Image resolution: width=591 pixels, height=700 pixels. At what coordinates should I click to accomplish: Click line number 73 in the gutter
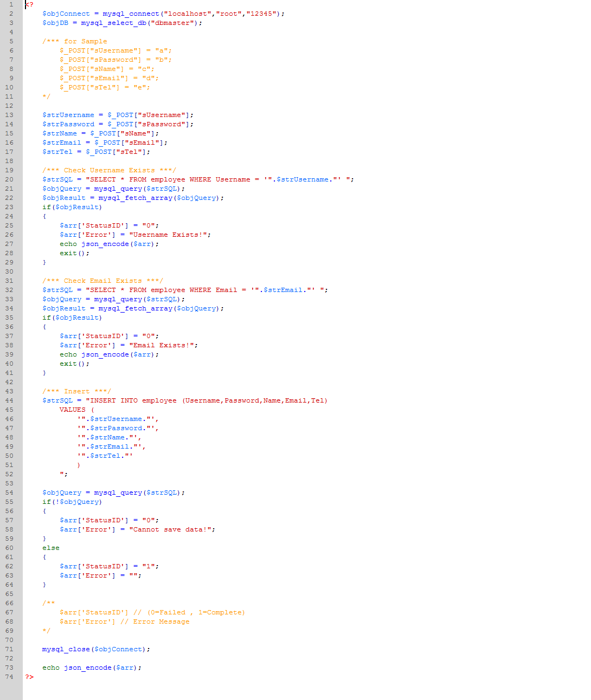pyautogui.click(x=9, y=667)
